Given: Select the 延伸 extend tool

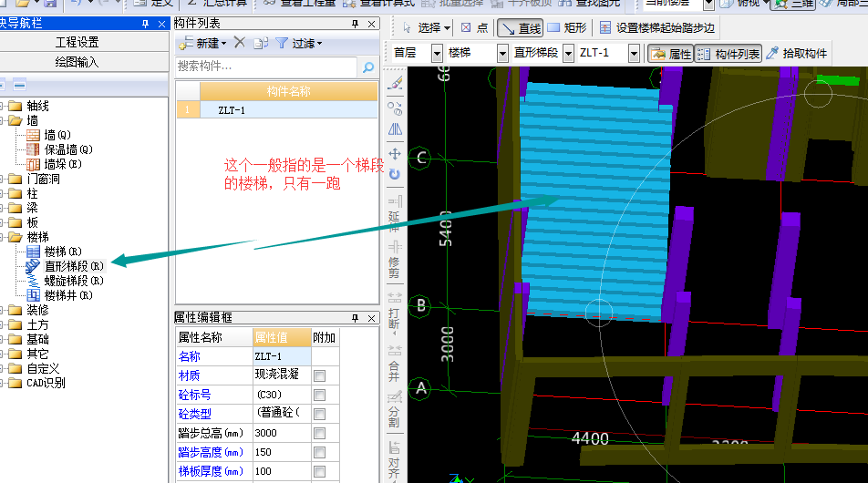Looking at the screenshot, I should click(394, 212).
